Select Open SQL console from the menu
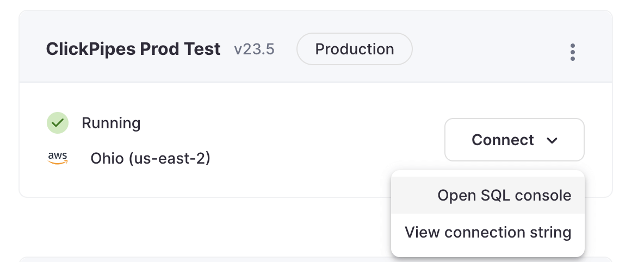 click(x=504, y=196)
